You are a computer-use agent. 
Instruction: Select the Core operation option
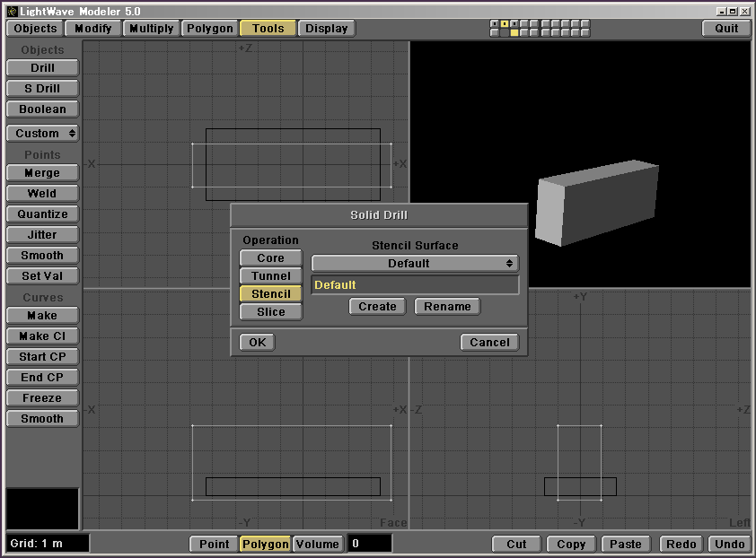(x=270, y=258)
